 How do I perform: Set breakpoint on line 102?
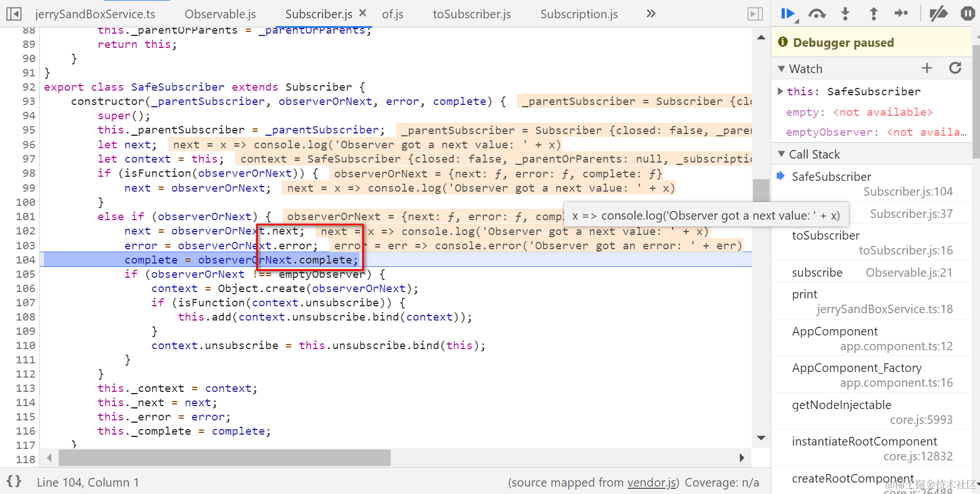click(26, 230)
